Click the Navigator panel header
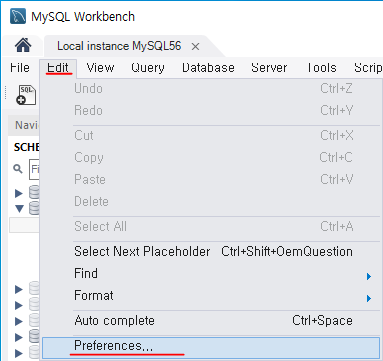Screen dimensions: 383x361 24,125
